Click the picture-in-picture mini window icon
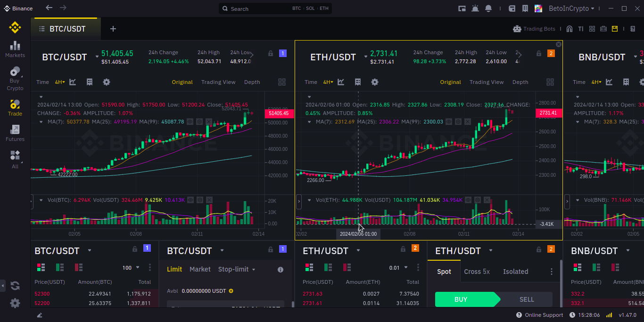Viewport: 644px width, 322px height. (462, 8)
